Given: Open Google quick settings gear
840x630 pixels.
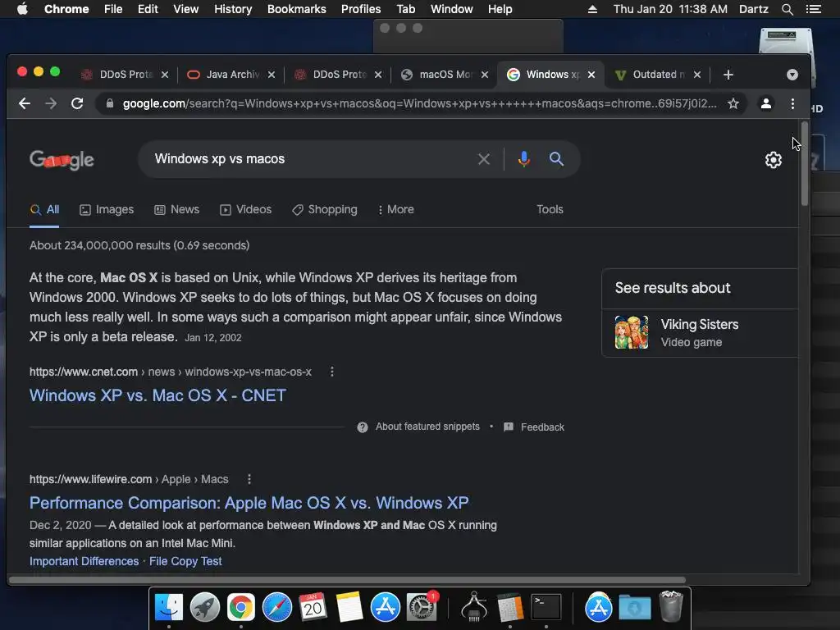Looking at the screenshot, I should pos(773,160).
